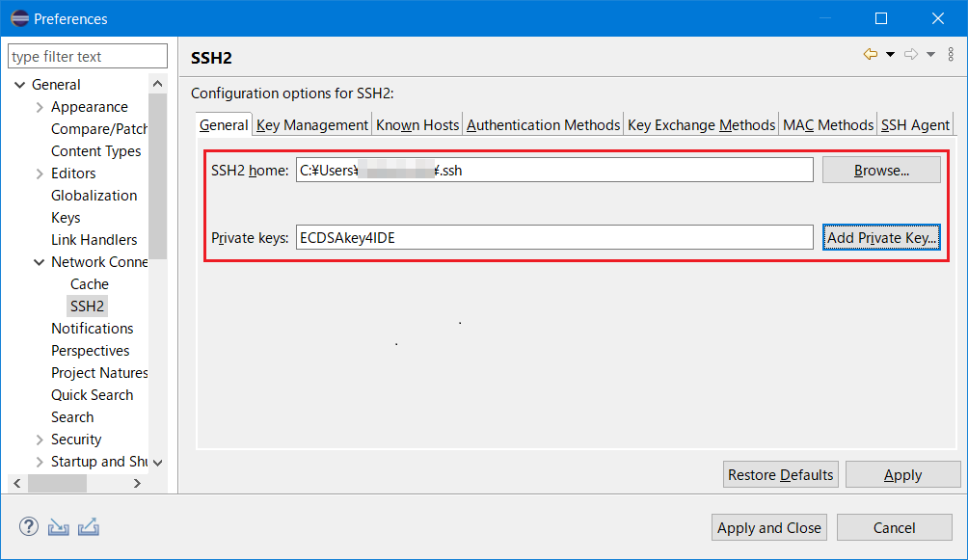Open help with the question mark icon

coord(27,526)
